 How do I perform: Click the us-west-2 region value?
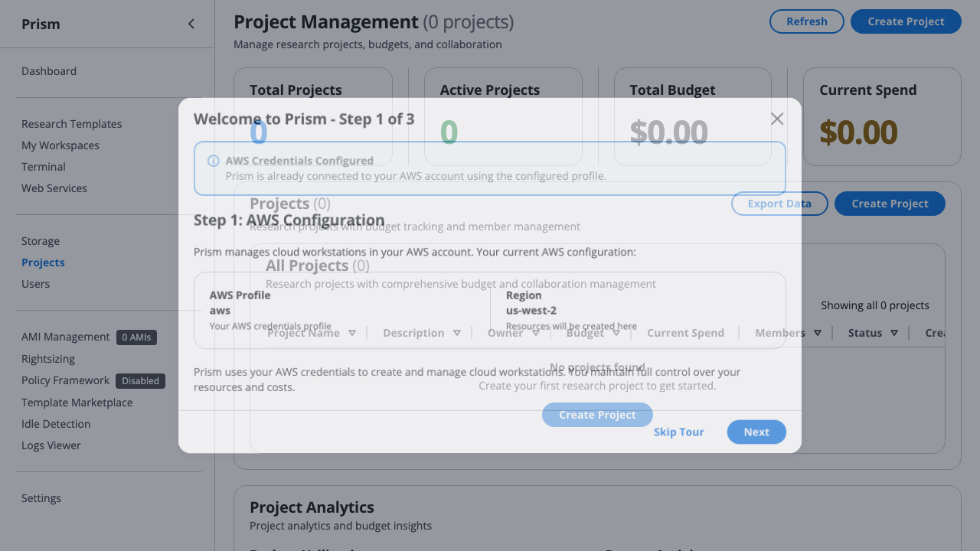pyautogui.click(x=531, y=311)
